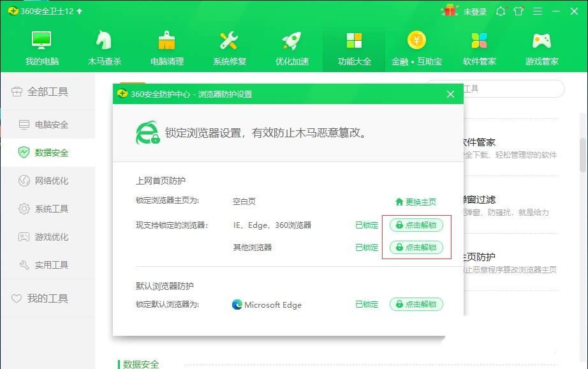Screen dimensions: 588x369
Task: Select 实用工具 sidebar category
Action: (x=48, y=265)
